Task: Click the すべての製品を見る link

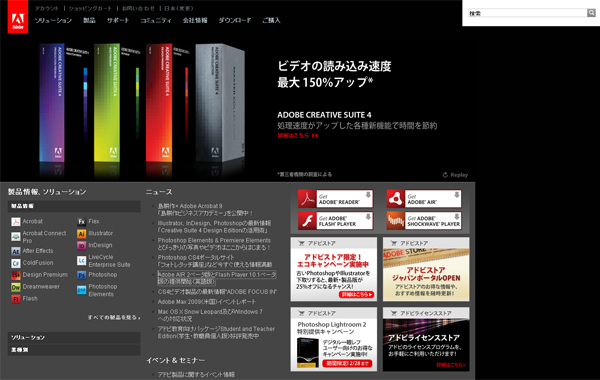Action: (x=114, y=318)
